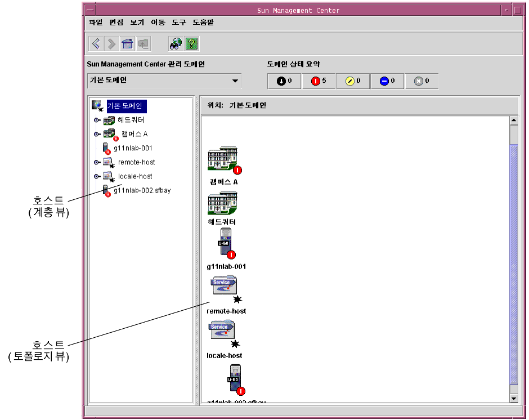Click the locale-host service icon in tree
The image size is (529, 420).
[x=109, y=177]
